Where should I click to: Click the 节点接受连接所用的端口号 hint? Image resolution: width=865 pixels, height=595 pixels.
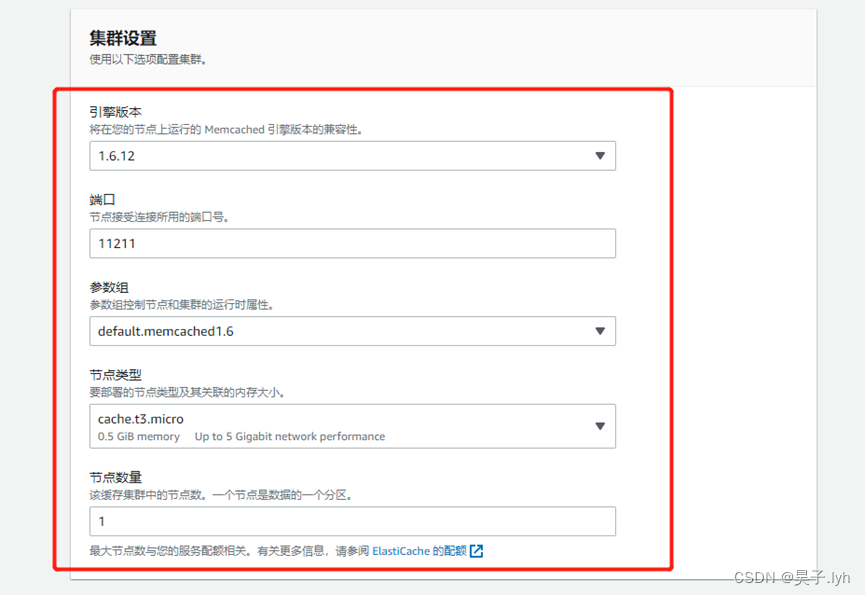point(159,217)
